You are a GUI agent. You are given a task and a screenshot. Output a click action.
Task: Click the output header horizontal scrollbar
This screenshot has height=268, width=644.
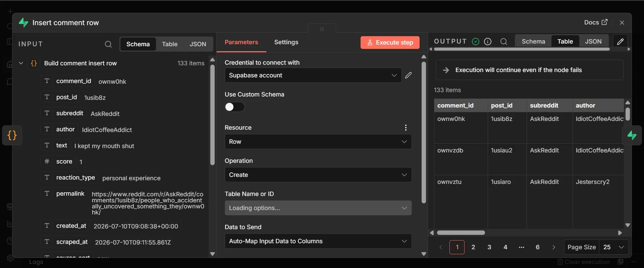(x=522, y=49)
